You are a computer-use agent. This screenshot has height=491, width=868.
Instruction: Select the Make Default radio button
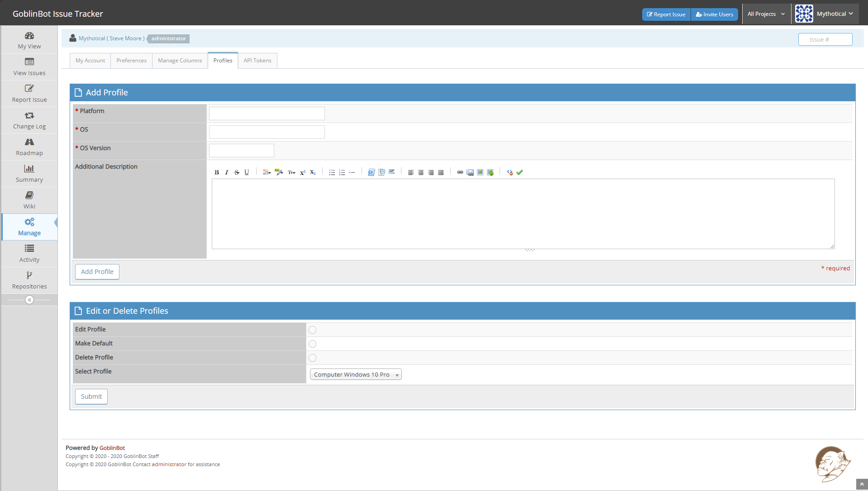(x=312, y=344)
